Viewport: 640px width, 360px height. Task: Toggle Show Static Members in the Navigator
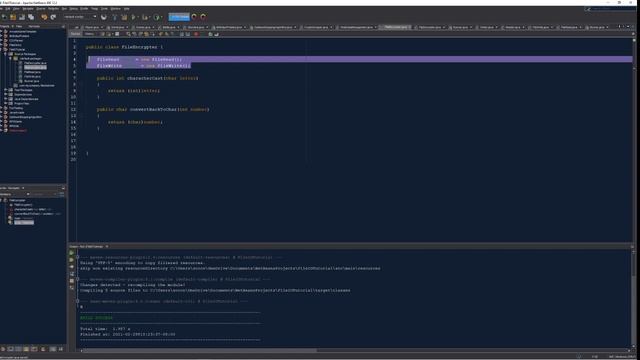19,349
